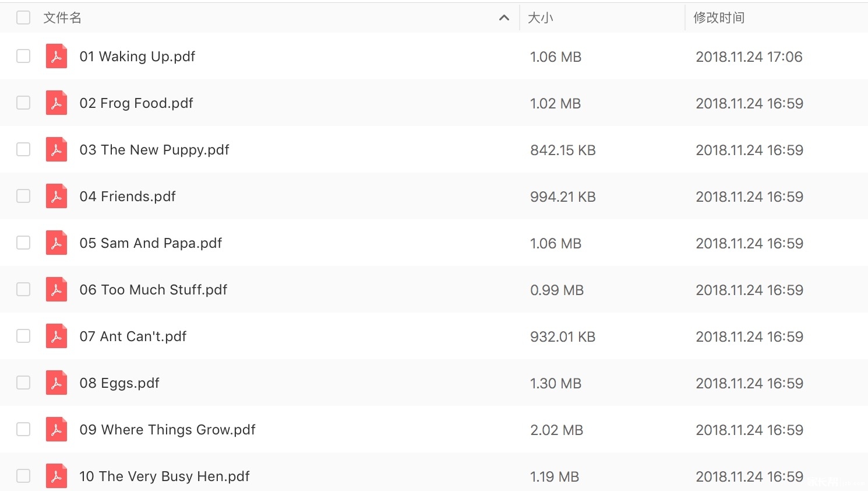Click PDF icon for 09 Where Things Grow
The height and width of the screenshot is (491, 868).
click(57, 429)
